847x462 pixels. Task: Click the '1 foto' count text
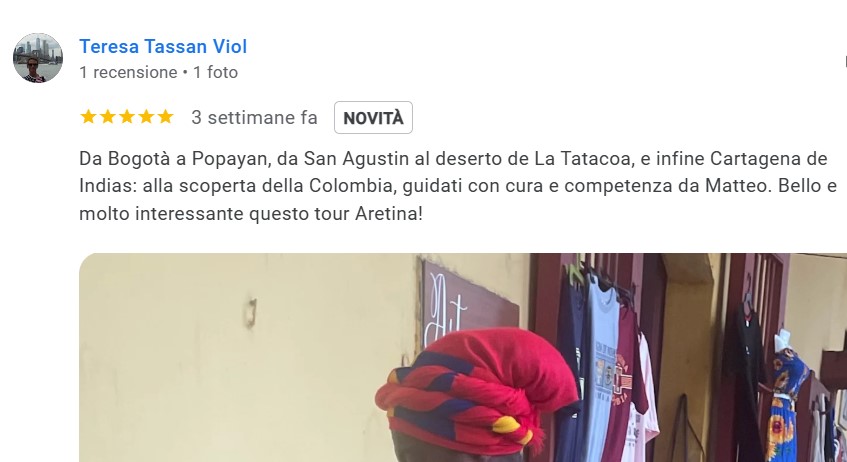point(216,72)
